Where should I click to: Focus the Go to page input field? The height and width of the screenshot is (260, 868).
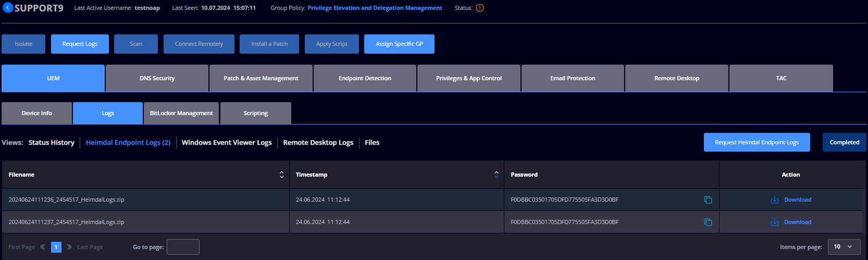coord(183,247)
